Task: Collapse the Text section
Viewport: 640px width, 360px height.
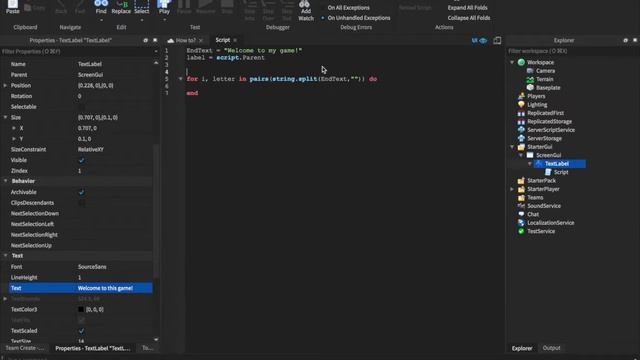Action: 5,256
